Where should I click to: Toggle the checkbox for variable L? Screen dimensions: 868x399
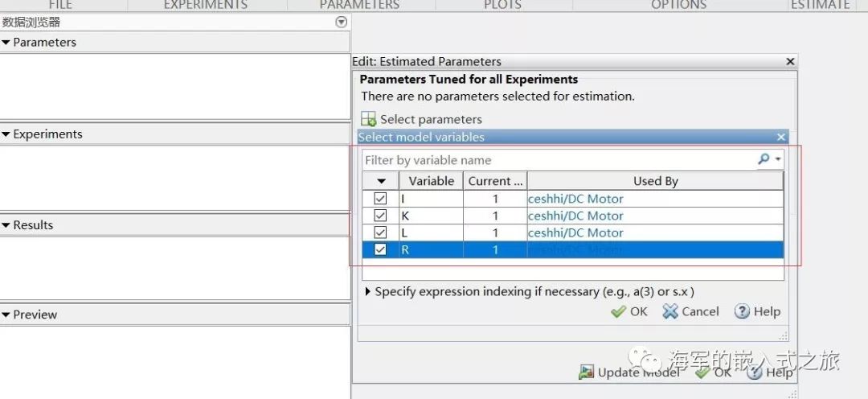[x=381, y=232]
